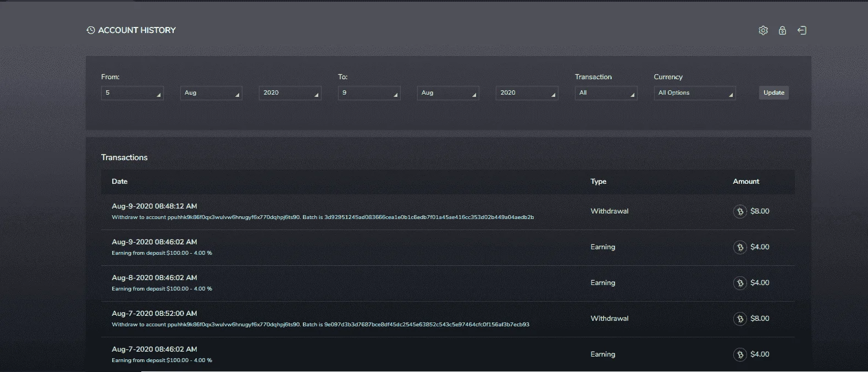The width and height of the screenshot is (868, 372).
Task: Click batch hash text starting 3d92951245
Action: pos(429,217)
